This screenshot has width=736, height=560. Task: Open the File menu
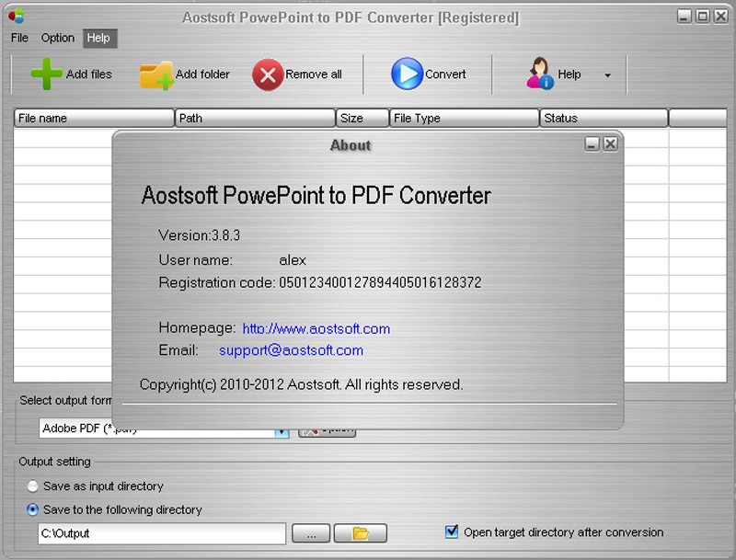click(19, 38)
